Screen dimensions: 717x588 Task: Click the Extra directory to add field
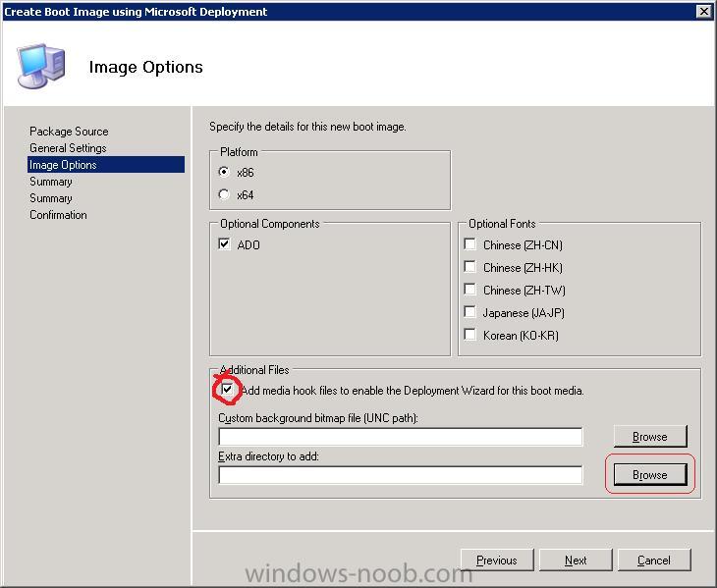pos(401,475)
